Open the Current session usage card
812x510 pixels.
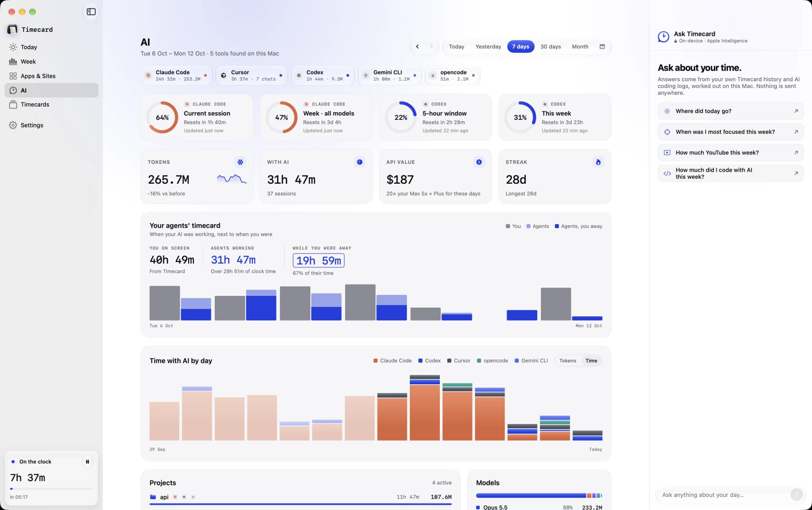coord(197,117)
